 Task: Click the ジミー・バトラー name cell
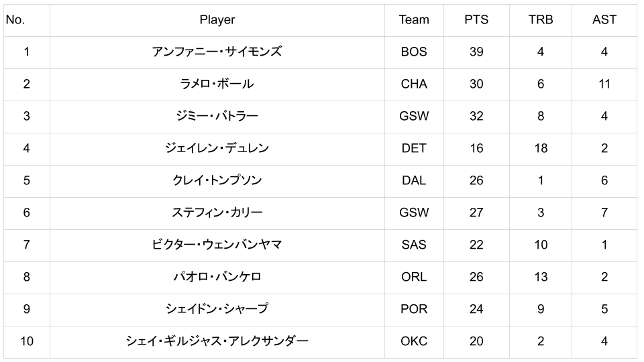[x=217, y=116]
